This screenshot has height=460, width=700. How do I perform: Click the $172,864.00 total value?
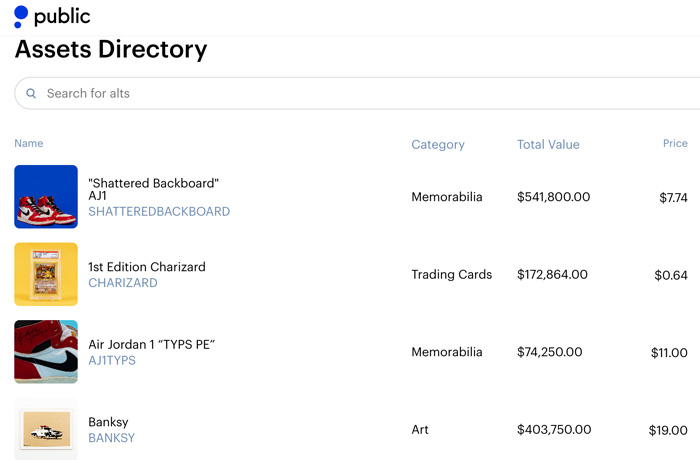pyautogui.click(x=552, y=274)
